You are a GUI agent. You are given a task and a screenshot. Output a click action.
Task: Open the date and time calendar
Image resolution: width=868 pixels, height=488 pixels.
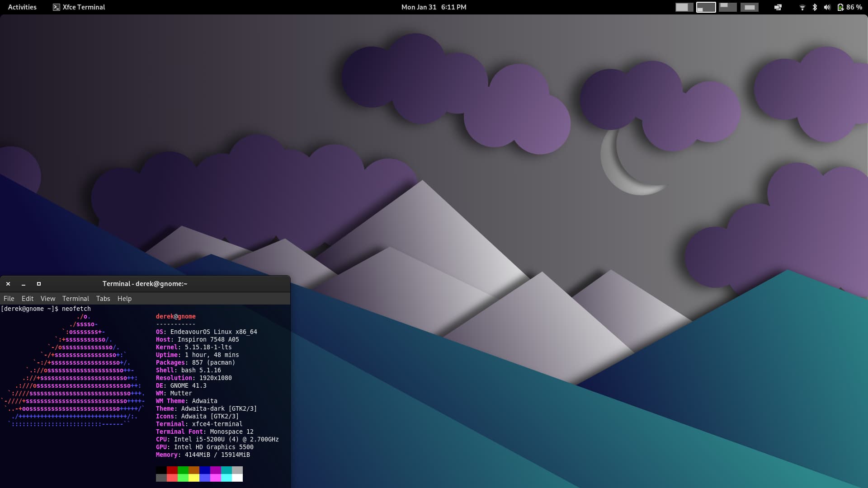pyautogui.click(x=434, y=7)
